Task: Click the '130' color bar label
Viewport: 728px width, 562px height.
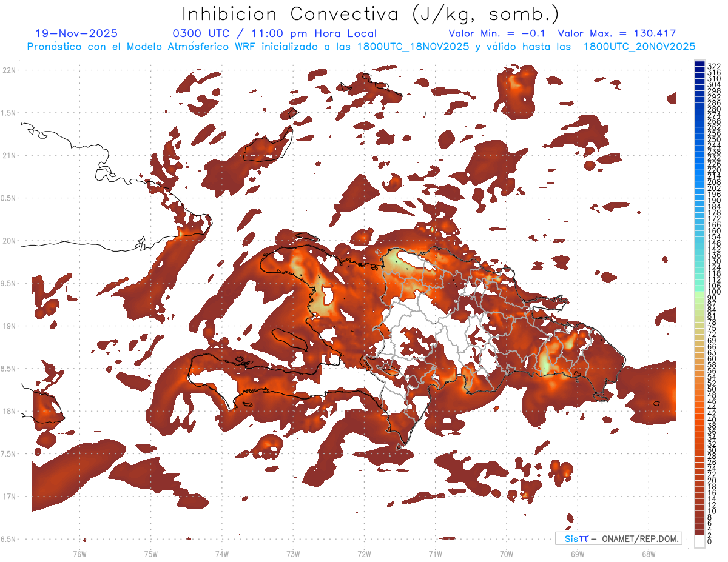Action: [714, 261]
